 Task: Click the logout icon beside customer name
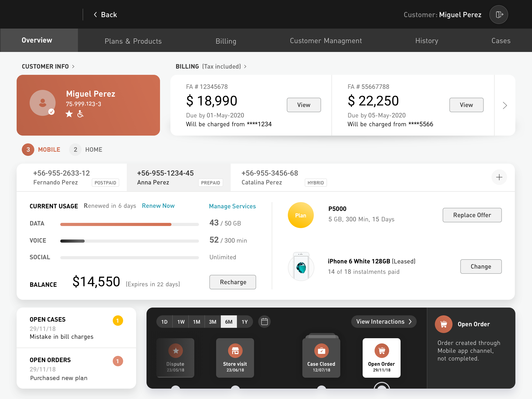(498, 15)
